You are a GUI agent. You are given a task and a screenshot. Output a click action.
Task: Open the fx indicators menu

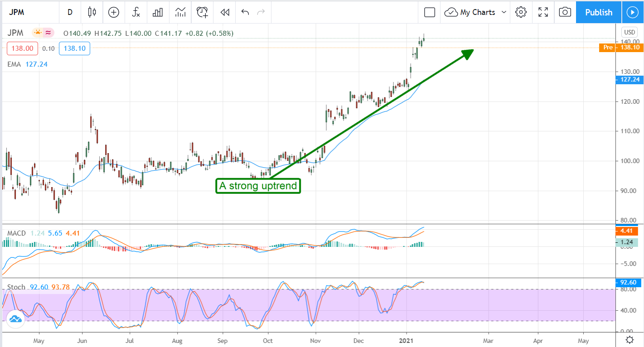click(x=136, y=12)
